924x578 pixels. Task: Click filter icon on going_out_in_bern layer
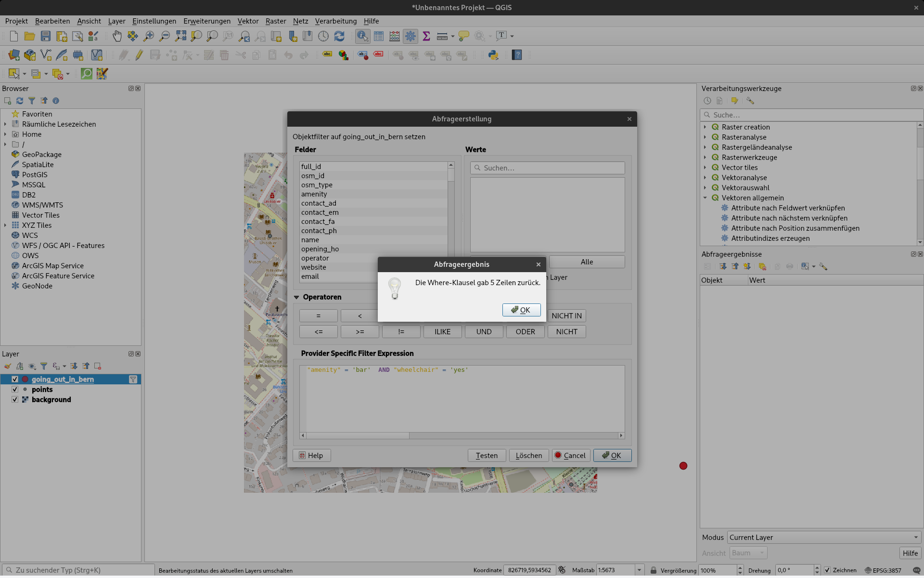133,380
